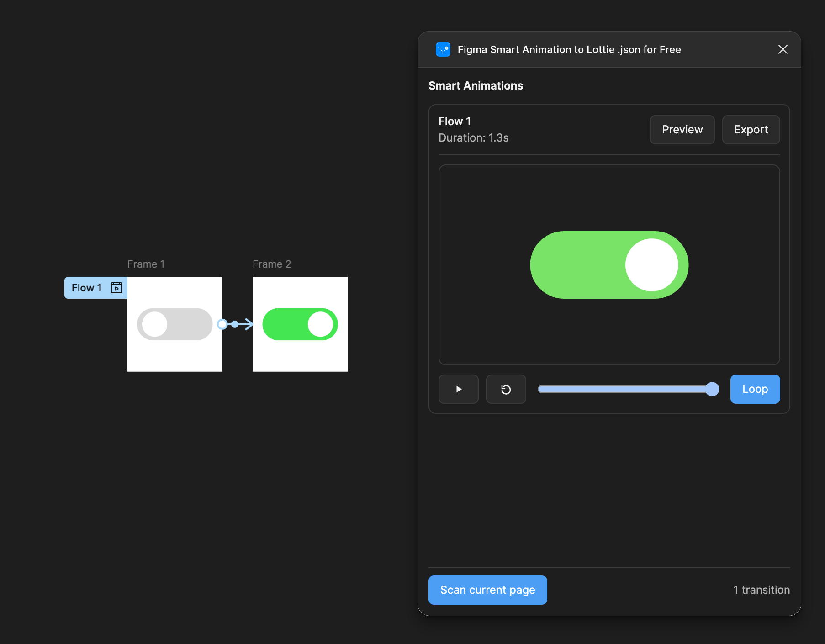Image resolution: width=825 pixels, height=644 pixels.
Task: Toggle the gray switch inside Frame 1
Action: 175,324
